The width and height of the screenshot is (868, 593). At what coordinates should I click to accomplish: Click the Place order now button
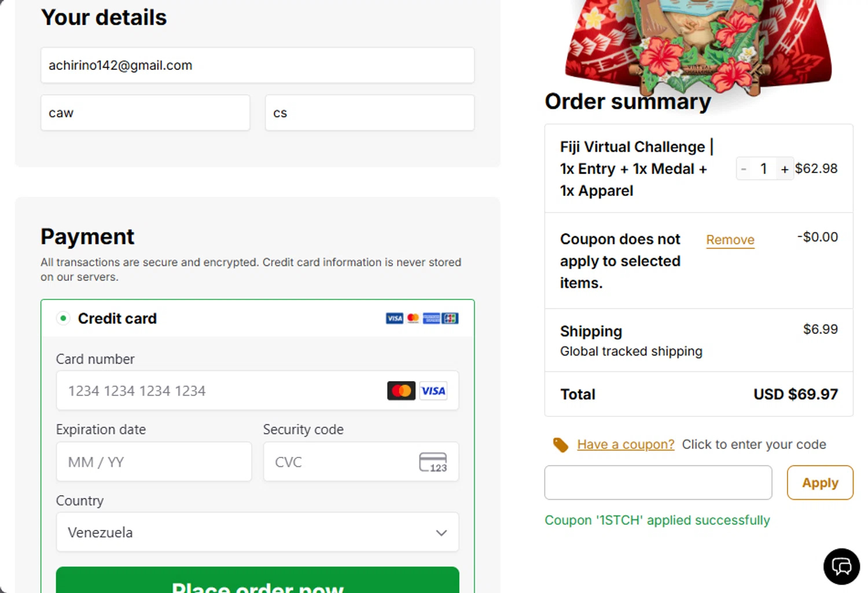(x=258, y=581)
